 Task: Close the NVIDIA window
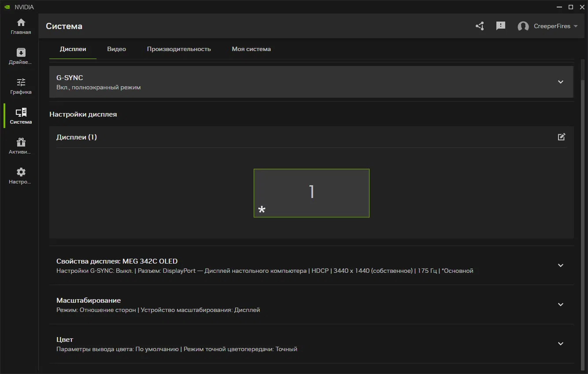pos(581,7)
